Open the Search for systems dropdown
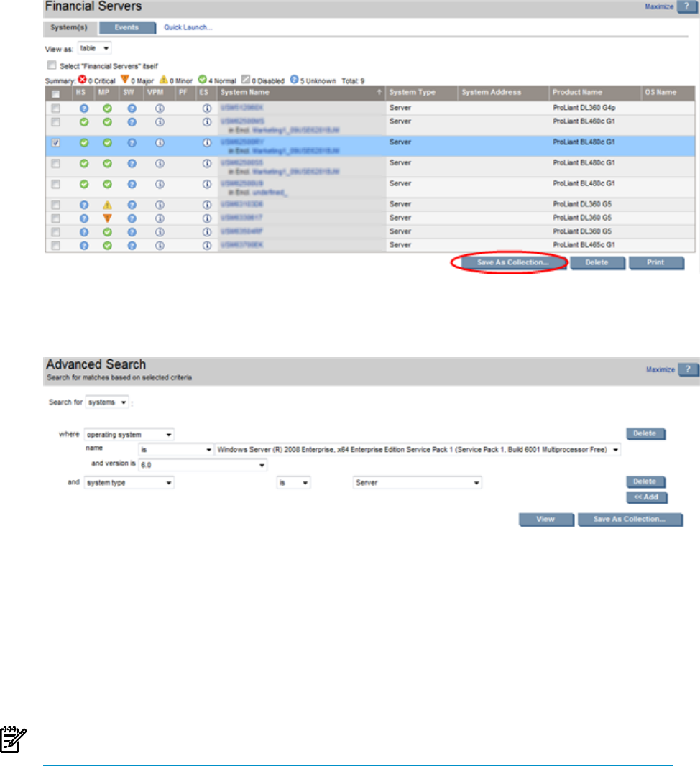 [x=107, y=402]
